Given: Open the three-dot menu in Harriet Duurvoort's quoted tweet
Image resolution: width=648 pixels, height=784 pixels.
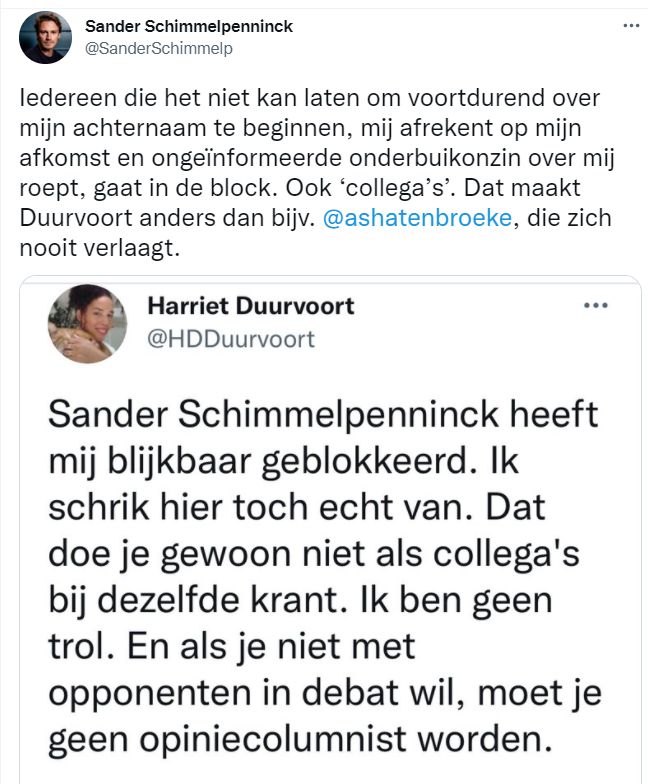Looking at the screenshot, I should pyautogui.click(x=596, y=305).
